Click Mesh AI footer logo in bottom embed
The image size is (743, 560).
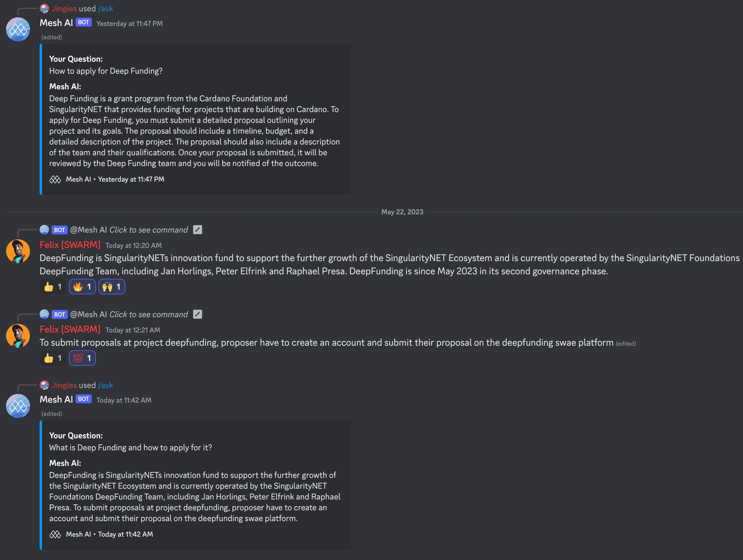[55, 534]
